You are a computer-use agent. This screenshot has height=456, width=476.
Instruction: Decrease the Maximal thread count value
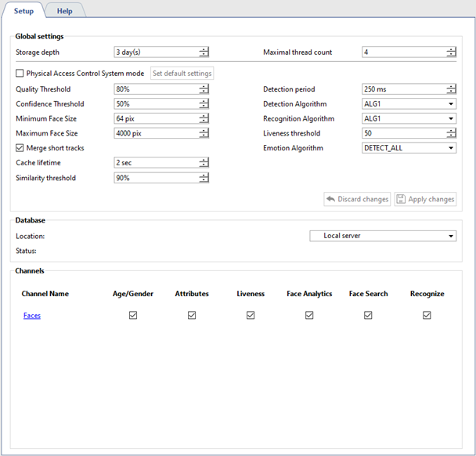451,55
